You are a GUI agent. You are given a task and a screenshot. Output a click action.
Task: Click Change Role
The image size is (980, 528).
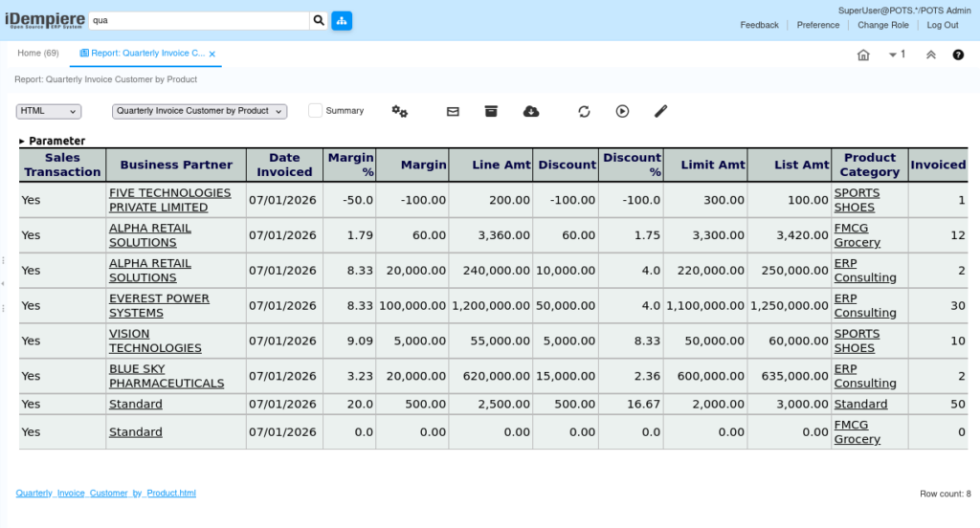pyautogui.click(x=883, y=25)
